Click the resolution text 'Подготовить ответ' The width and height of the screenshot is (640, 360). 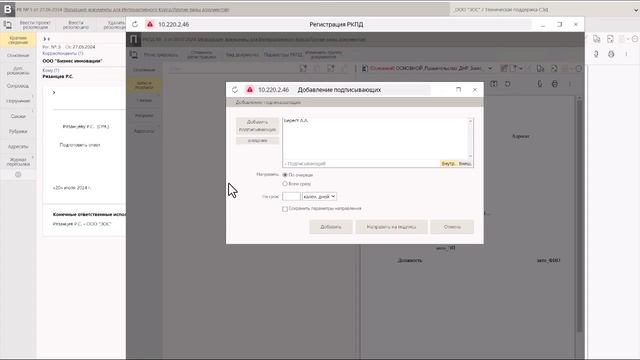[x=80, y=145]
